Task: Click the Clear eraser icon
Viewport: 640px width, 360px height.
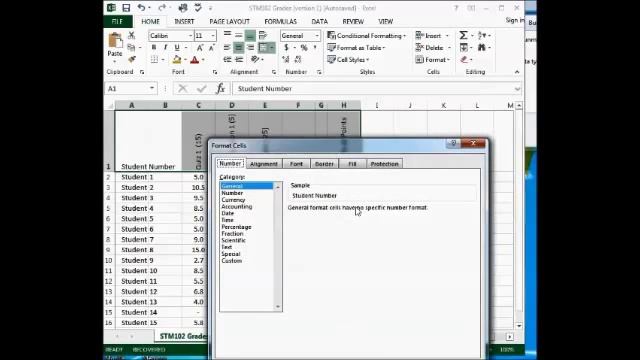Action: point(464,60)
